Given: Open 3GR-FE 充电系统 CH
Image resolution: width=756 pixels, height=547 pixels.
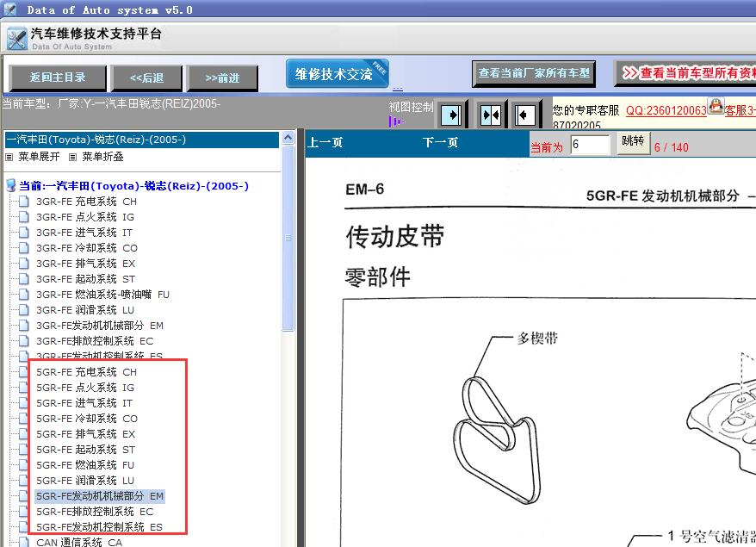Looking at the screenshot, I should tap(86, 202).
